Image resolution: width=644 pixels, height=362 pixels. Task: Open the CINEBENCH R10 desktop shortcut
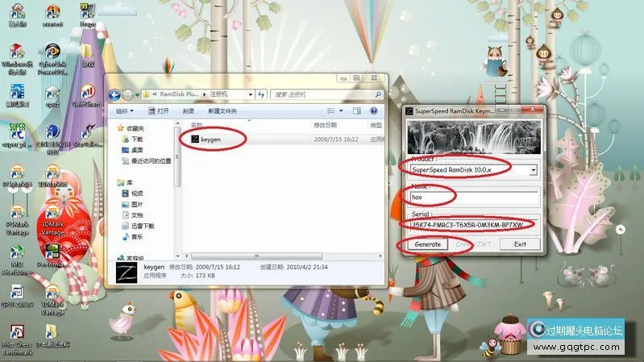tap(52, 139)
